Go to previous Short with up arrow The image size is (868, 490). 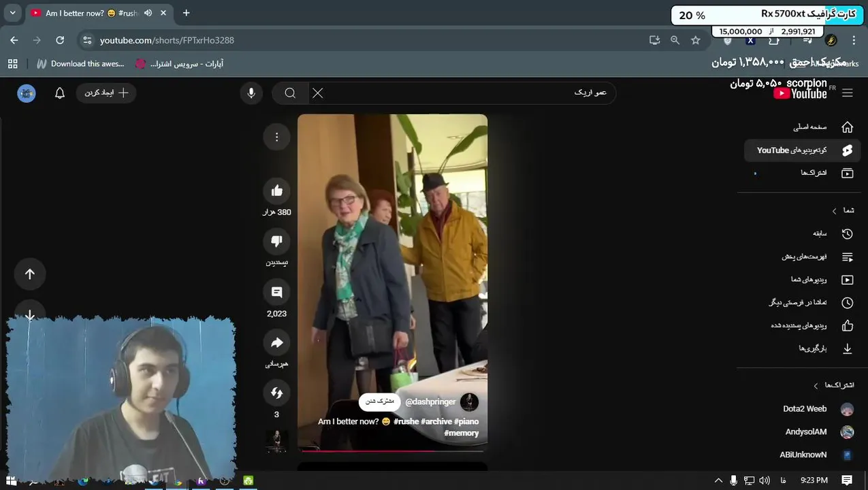click(x=30, y=274)
